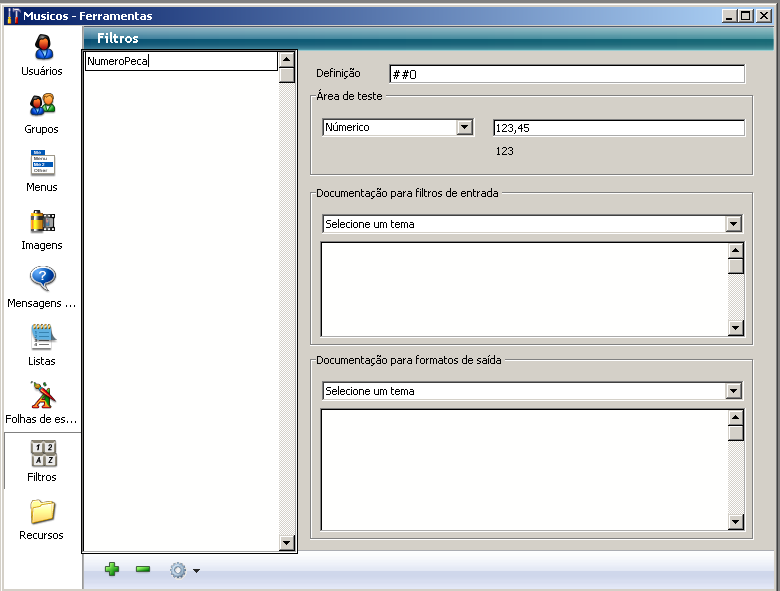Click the test value field containing 123,45

point(618,127)
